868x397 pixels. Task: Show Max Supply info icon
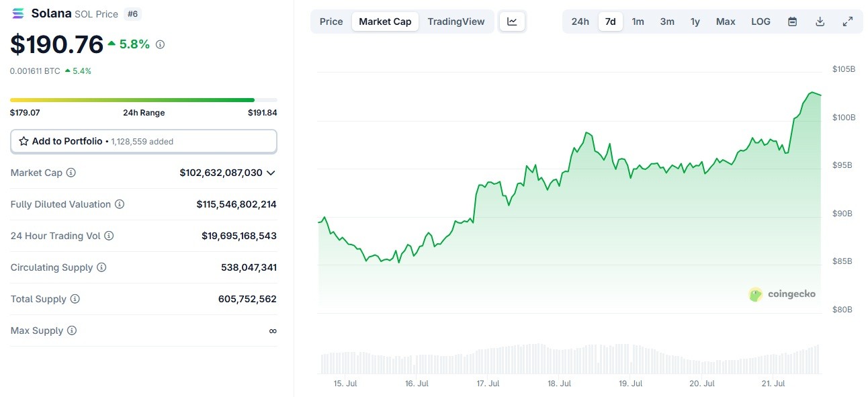click(x=71, y=330)
